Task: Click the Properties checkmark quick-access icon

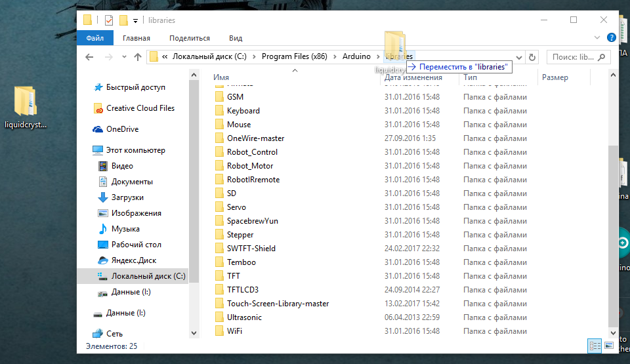Action: 108,20
